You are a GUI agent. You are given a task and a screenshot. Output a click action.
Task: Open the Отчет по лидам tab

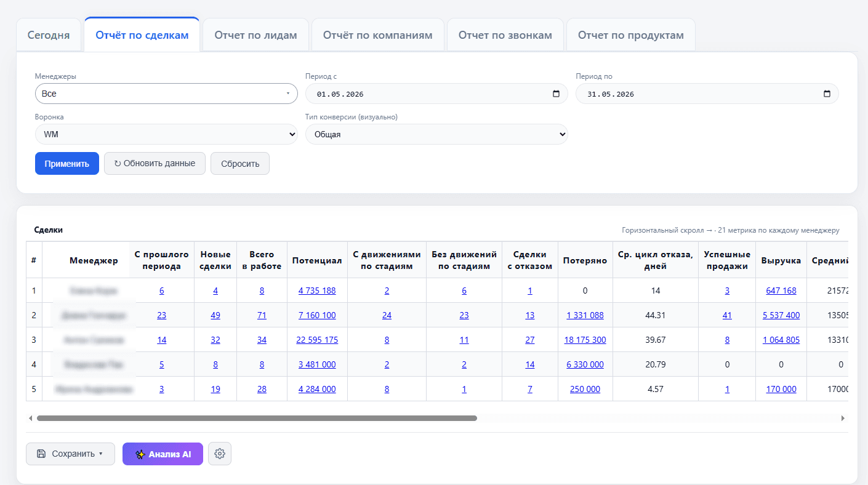pos(255,35)
